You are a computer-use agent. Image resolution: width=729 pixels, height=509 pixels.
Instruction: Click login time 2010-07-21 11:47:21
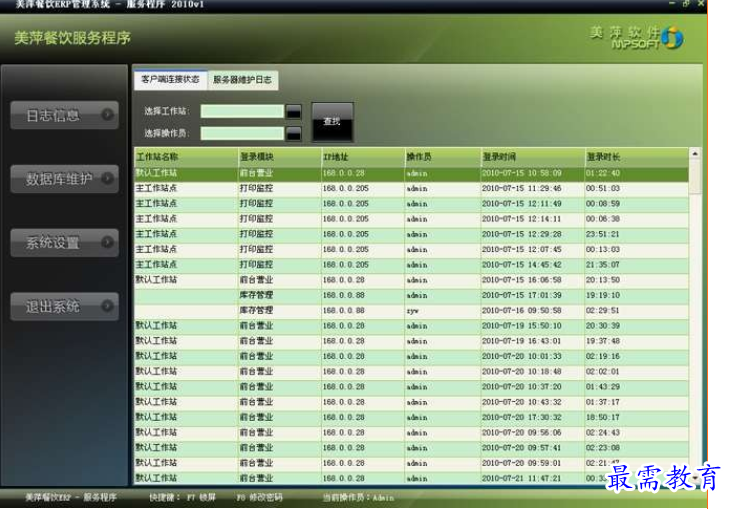coord(522,478)
